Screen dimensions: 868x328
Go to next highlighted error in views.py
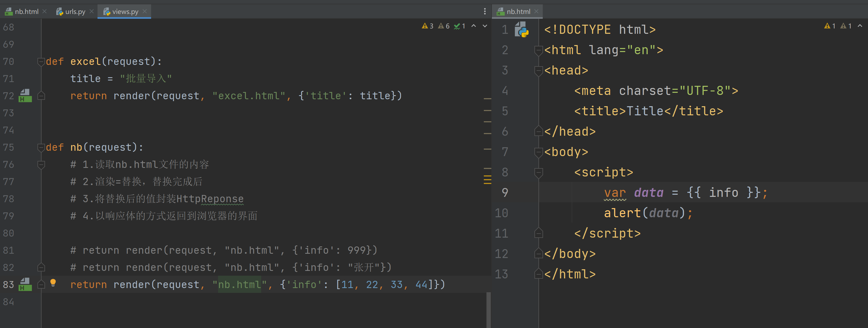485,26
